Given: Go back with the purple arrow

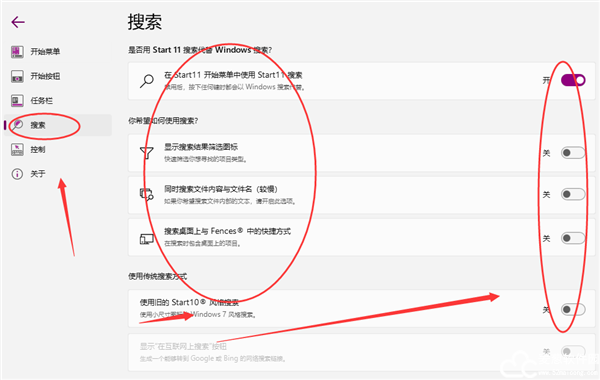Looking at the screenshot, I should point(18,22).
